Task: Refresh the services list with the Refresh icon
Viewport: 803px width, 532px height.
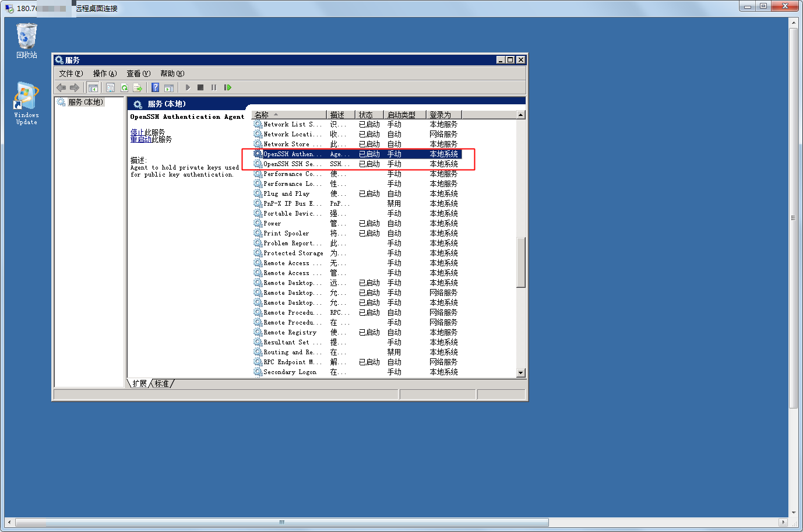Action: pyautogui.click(x=124, y=87)
